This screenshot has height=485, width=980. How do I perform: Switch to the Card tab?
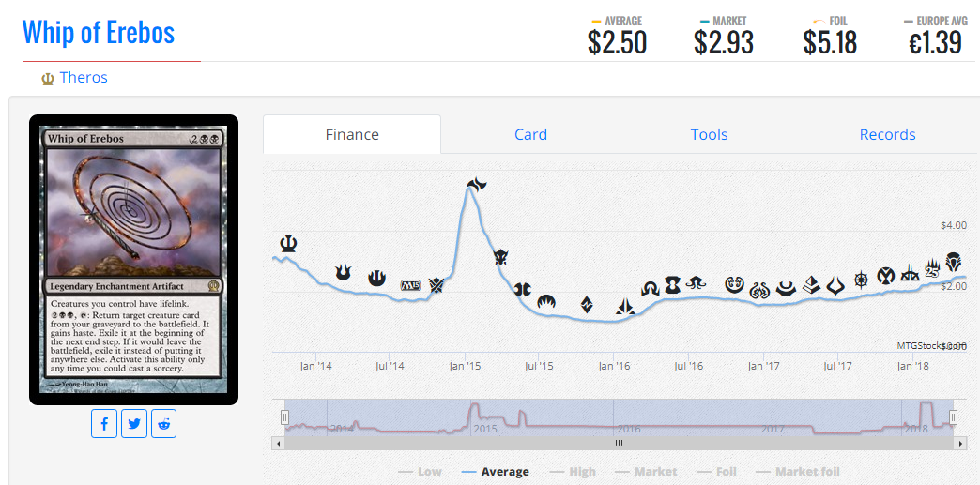pos(530,134)
